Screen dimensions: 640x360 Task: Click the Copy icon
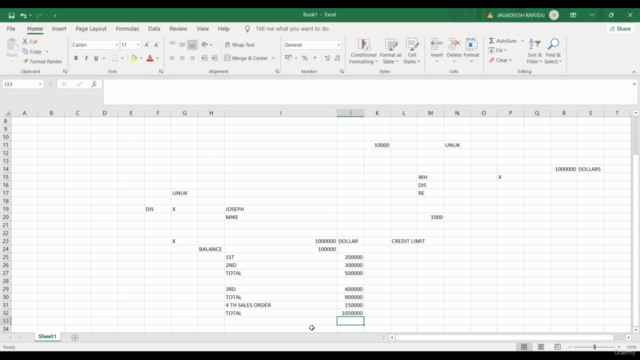(x=25, y=51)
